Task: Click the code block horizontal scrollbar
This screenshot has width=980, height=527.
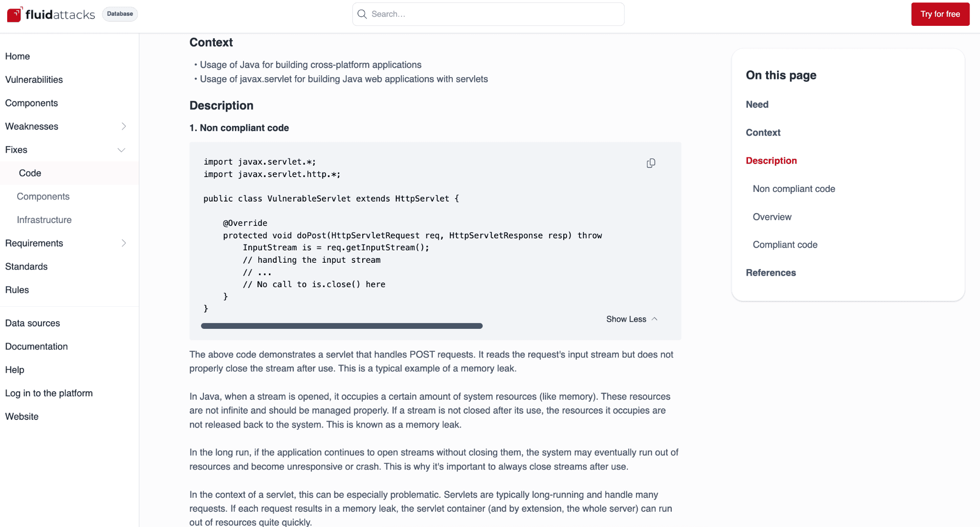Action: [342, 326]
